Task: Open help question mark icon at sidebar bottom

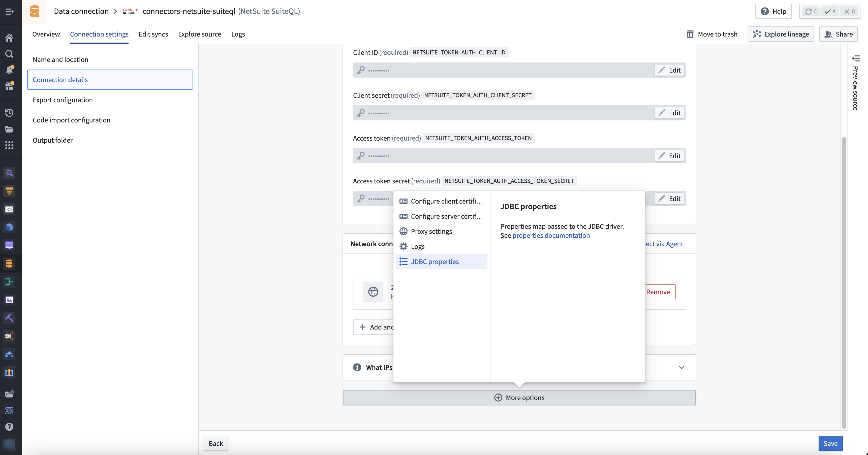Action: 9,427
